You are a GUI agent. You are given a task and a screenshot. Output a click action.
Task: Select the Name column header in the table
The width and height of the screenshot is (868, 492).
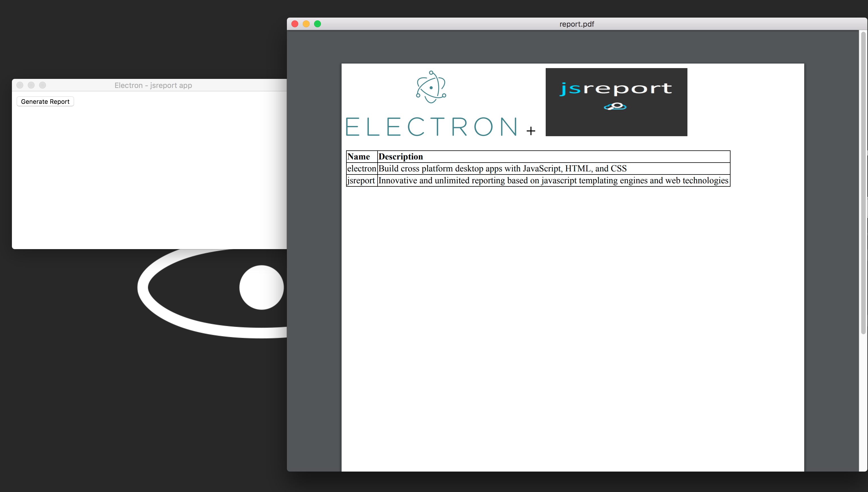(359, 156)
